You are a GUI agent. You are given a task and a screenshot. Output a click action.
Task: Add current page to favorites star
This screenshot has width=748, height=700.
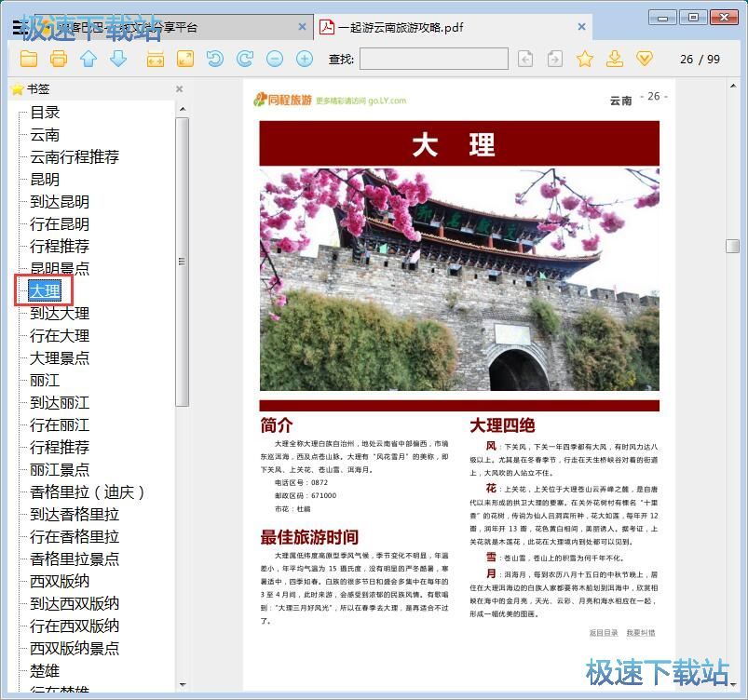coord(584,58)
